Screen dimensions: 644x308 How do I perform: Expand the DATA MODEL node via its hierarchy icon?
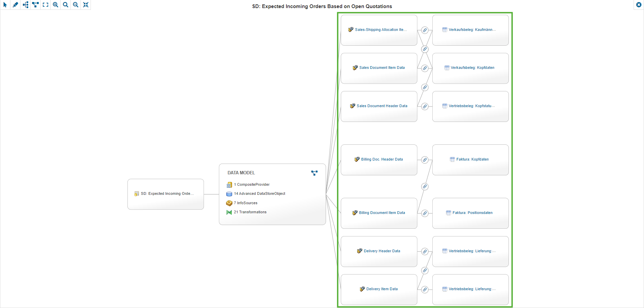click(314, 173)
